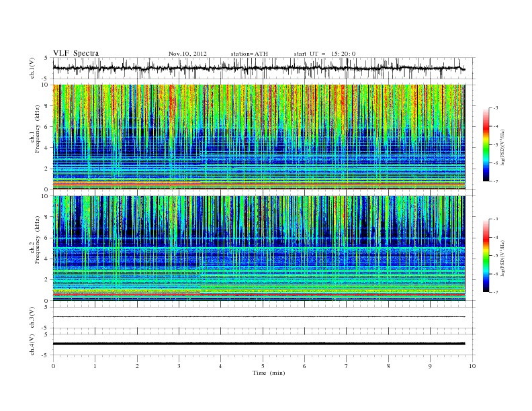Click the "10" tick on the time axis
Viewport: 532px width, 411px height.
coord(472,366)
